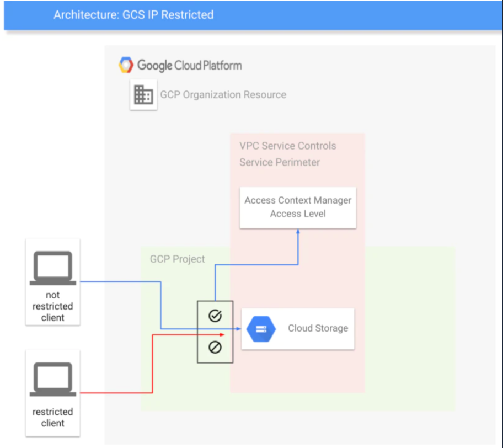
Task: Click the allowed checkmark circle icon
Action: (215, 316)
